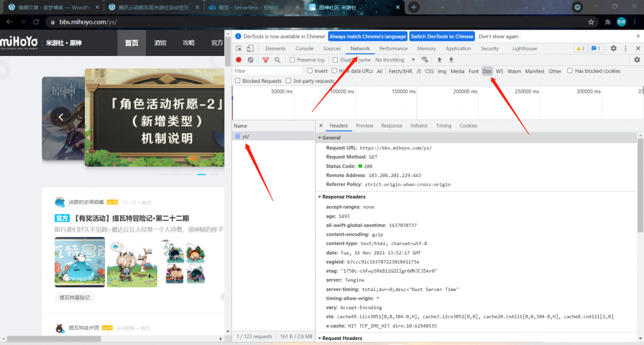Open the 提瓦特冒险记 post title

(122, 218)
